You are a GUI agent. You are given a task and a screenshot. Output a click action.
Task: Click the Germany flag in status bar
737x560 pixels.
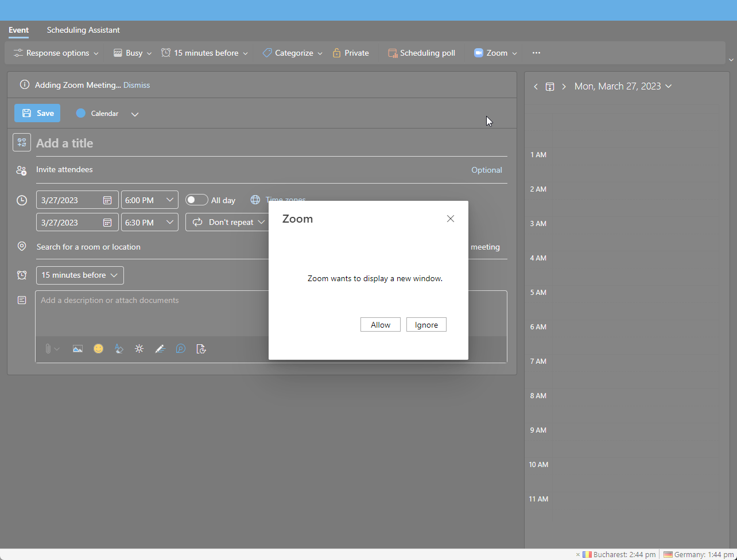pyautogui.click(x=668, y=555)
